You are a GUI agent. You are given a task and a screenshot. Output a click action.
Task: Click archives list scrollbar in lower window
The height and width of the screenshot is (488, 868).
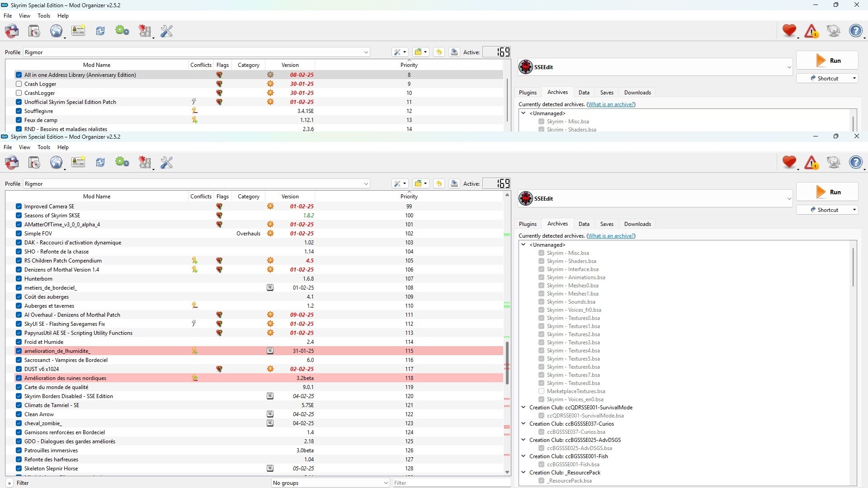tap(853, 267)
